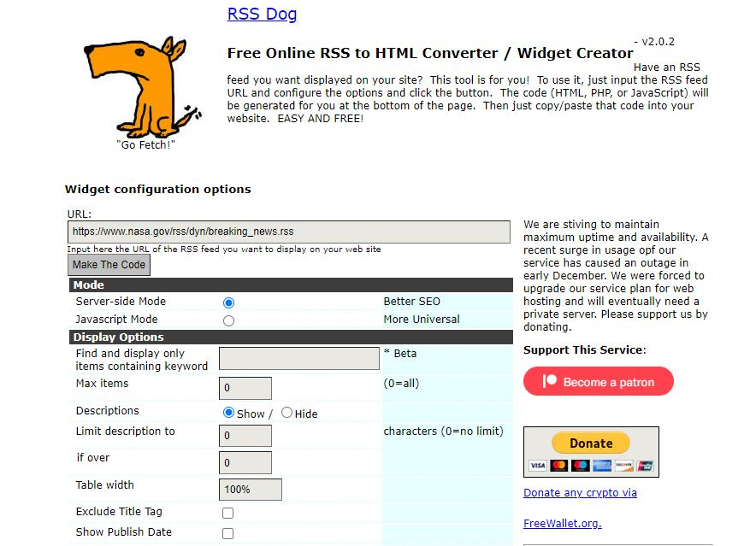Screen dimensions: 756x546
Task: Enable the Show Publish Date checkbox
Action: [x=228, y=533]
